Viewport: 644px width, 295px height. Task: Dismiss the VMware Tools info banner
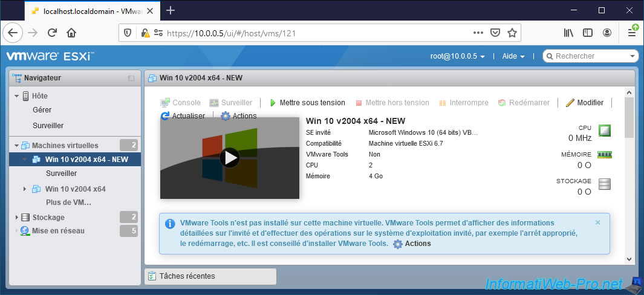(597, 222)
